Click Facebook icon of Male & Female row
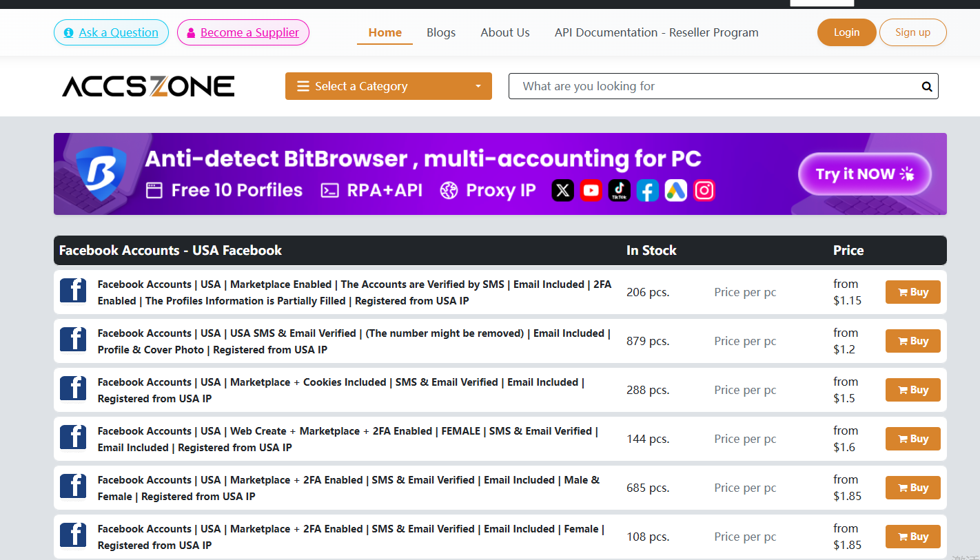Viewport: 980px width, 560px height. (x=73, y=486)
